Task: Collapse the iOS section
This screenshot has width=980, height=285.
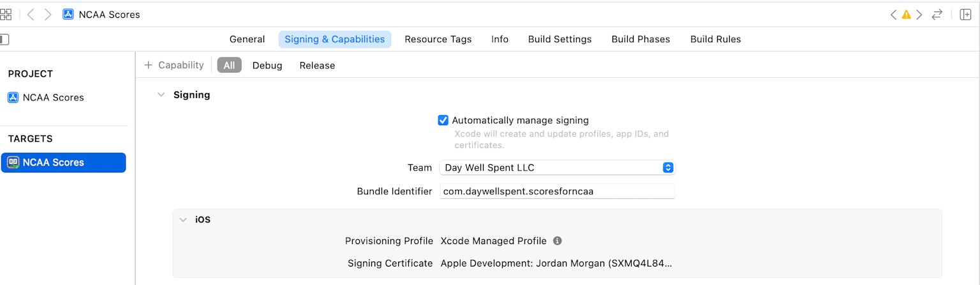Action: click(182, 219)
